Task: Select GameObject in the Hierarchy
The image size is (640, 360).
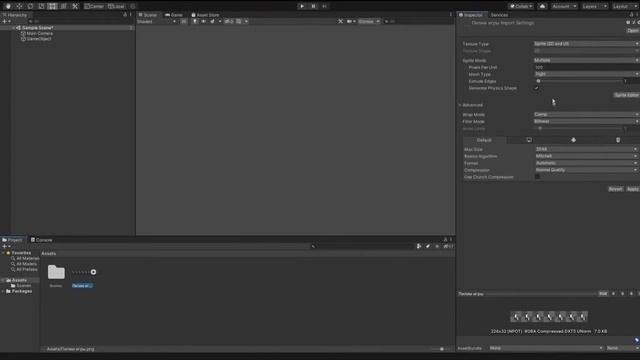Action: 39,39
